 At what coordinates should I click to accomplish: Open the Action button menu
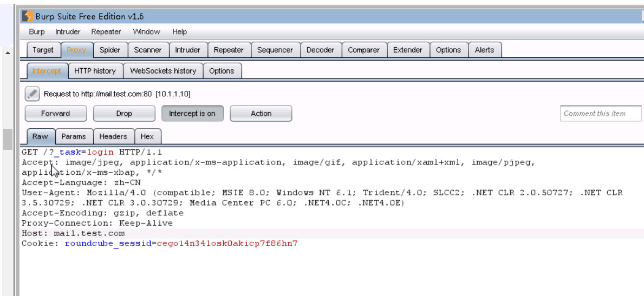pyautogui.click(x=261, y=114)
